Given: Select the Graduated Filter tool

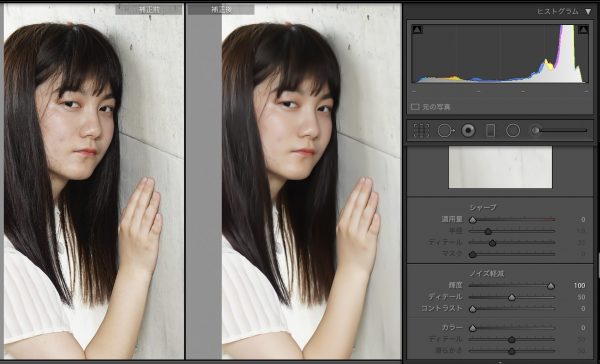Looking at the screenshot, I should (x=490, y=131).
